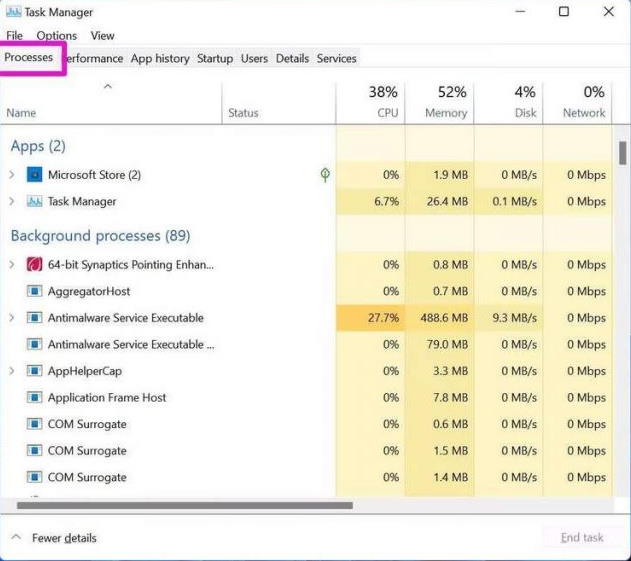
Task: Click the red Synaptics Pointing icon
Action: [34, 264]
